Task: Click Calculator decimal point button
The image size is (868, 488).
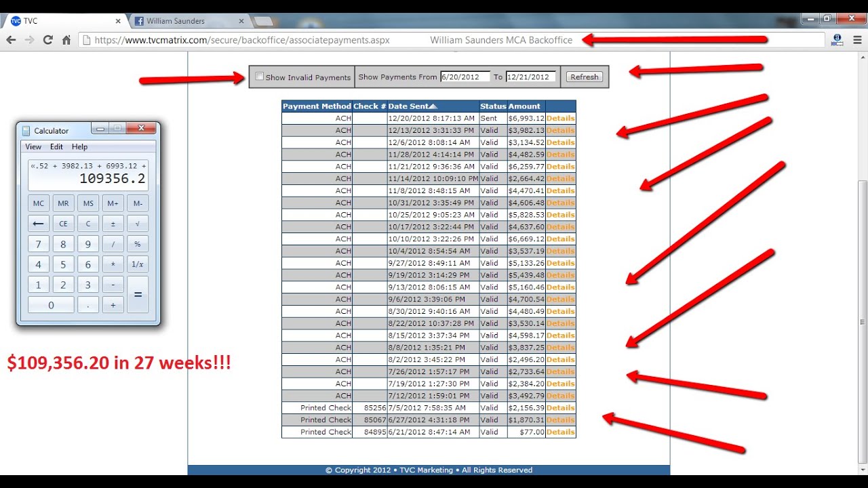Action: (88, 305)
